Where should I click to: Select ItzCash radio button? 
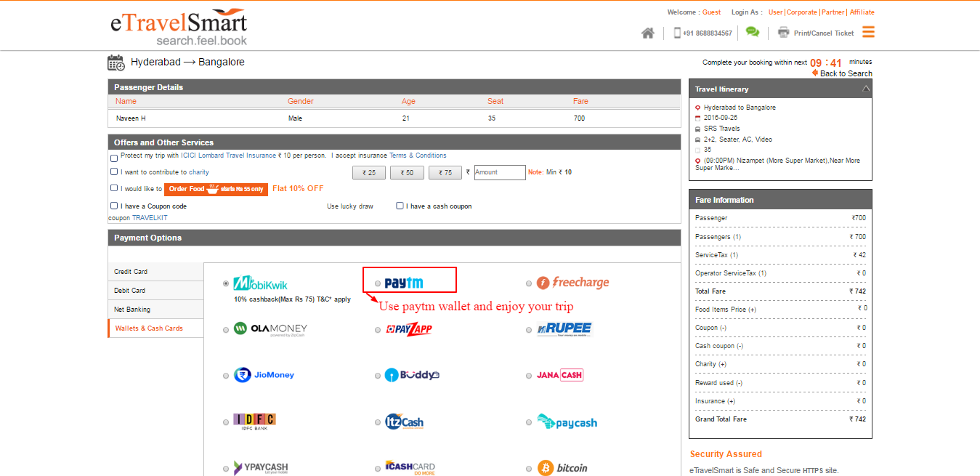tap(378, 423)
